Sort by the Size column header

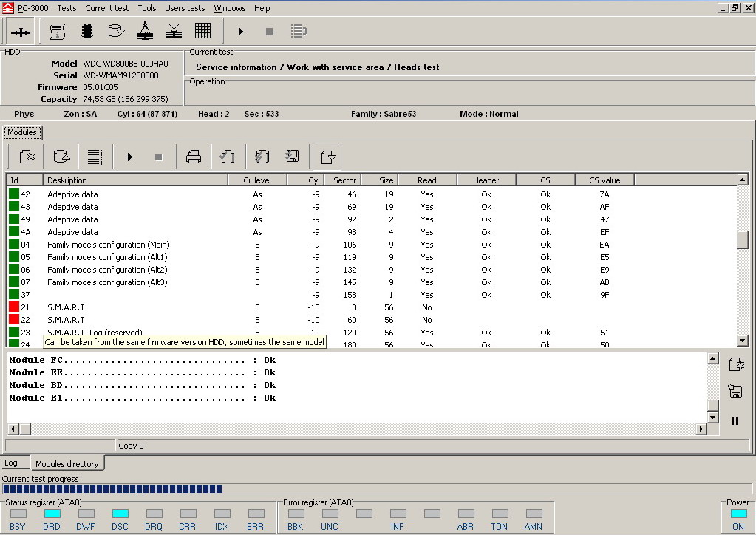[x=379, y=180]
